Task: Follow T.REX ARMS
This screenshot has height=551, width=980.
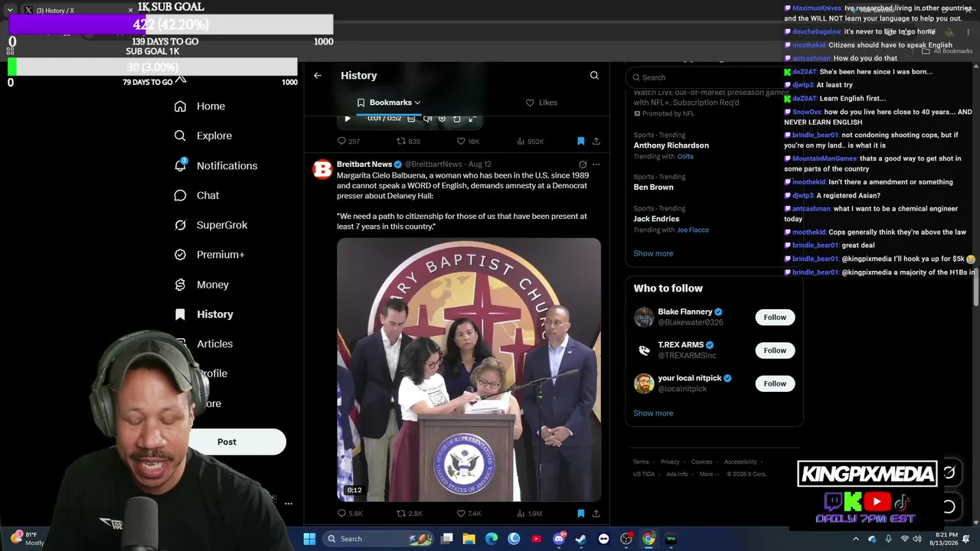Action: [775, 350]
